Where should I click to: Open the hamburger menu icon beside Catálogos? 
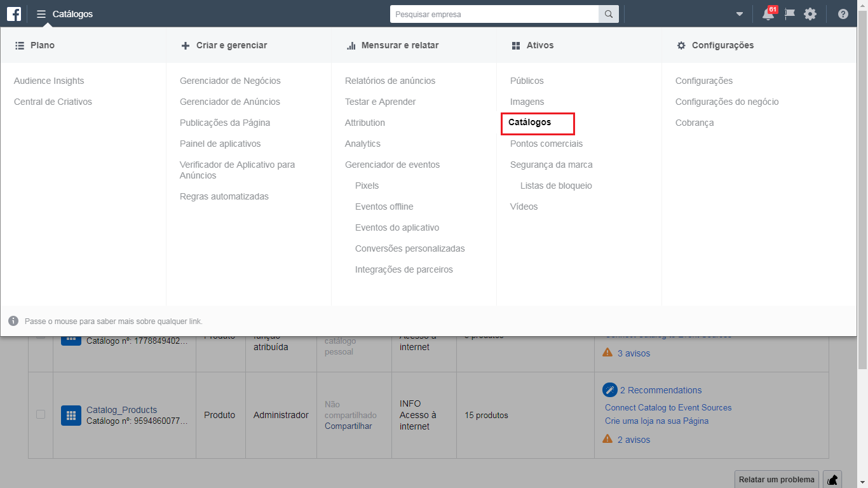41,14
